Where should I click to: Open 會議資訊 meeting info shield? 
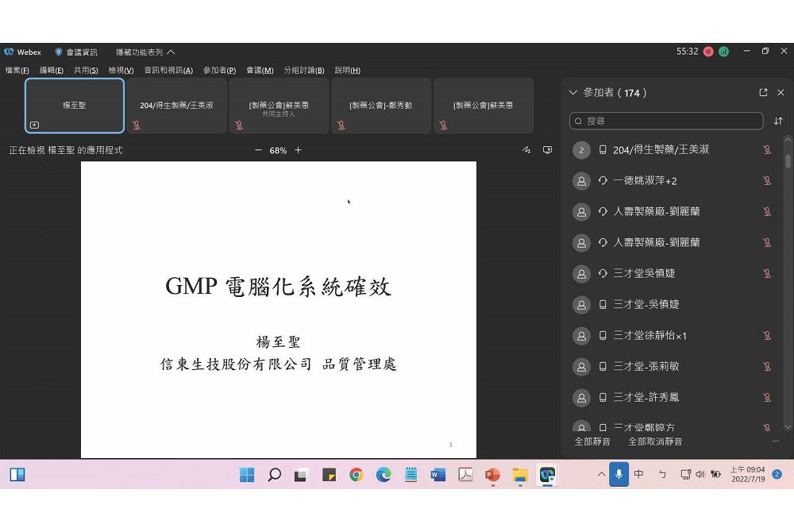(76, 52)
